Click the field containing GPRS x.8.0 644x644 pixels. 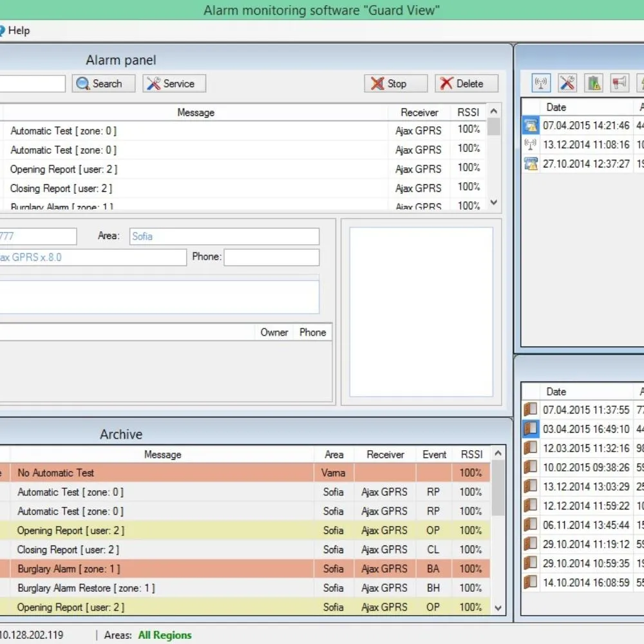(x=93, y=258)
